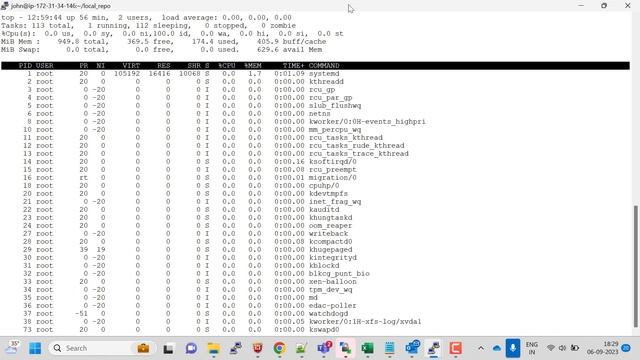This screenshot has width=640, height=360.
Task: Open the Windows Start menu
Action: (35, 348)
